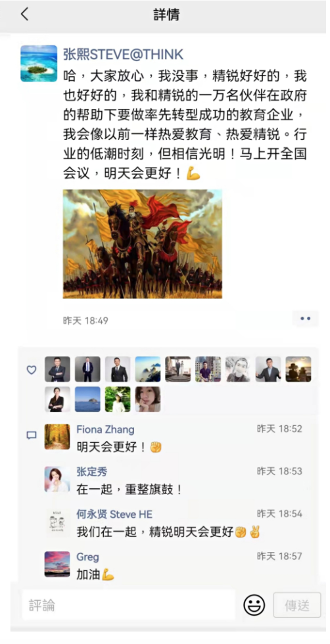The image size is (330, 644).
Task: Open 张熙STEVE@THINK's island profile avatar
Action: pyautogui.click(x=39, y=64)
